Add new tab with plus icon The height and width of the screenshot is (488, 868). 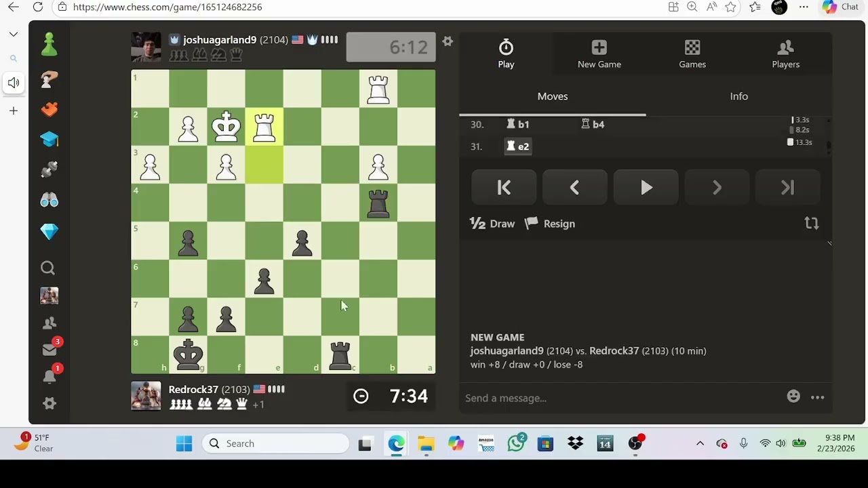tap(14, 110)
